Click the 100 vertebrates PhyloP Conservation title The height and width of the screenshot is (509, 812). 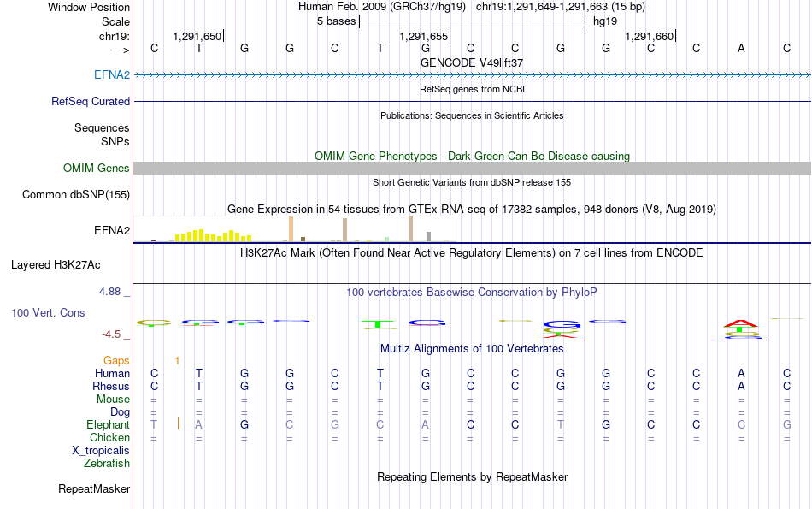click(472, 293)
